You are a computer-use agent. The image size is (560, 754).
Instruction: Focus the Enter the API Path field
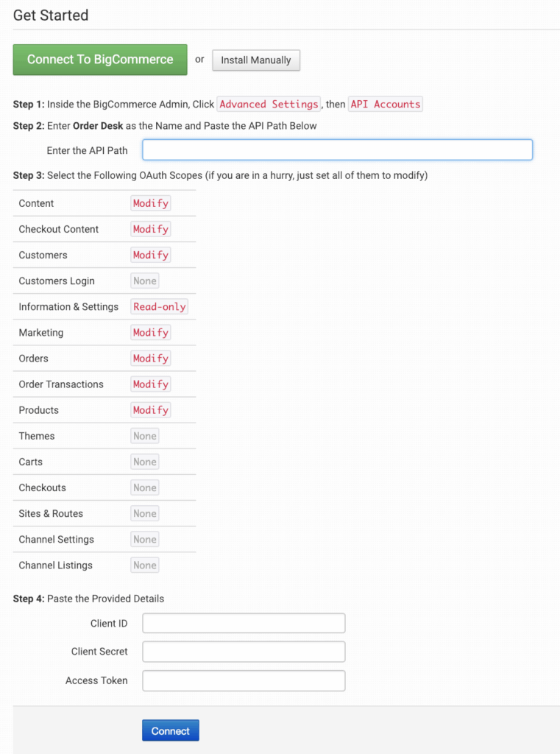tap(337, 150)
